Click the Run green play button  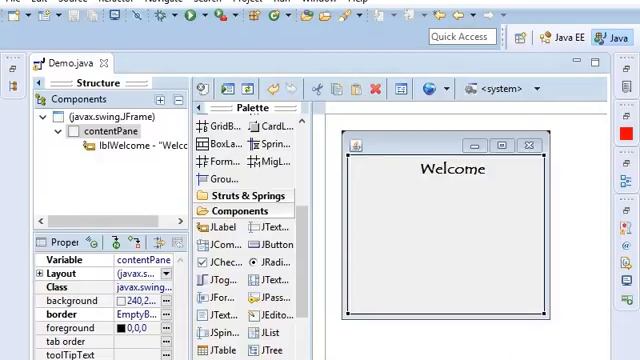pos(190,16)
